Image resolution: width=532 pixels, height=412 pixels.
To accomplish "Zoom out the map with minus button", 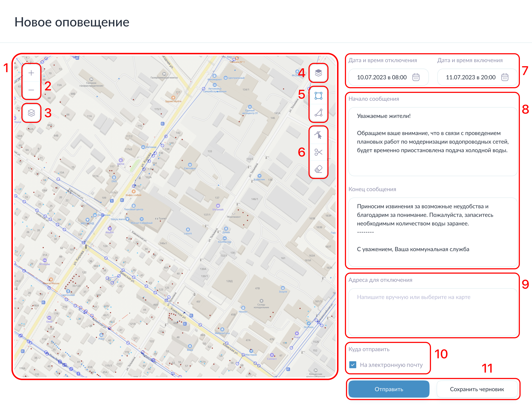I will pos(31,90).
